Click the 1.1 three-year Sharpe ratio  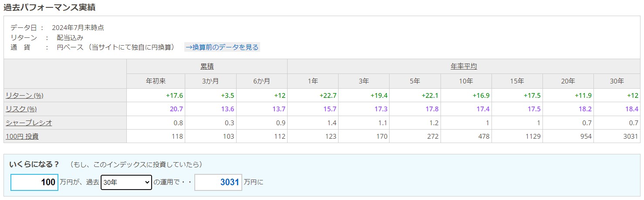coord(383,123)
